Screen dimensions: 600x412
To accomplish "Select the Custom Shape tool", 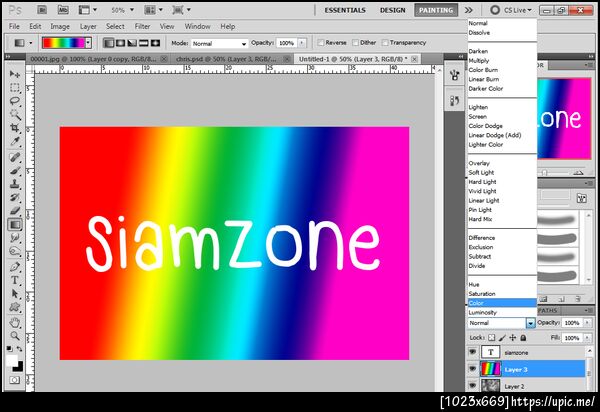I will [x=15, y=307].
